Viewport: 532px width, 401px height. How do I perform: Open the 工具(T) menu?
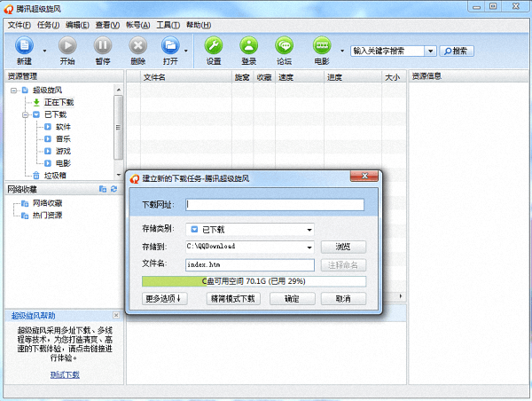pyautogui.click(x=168, y=24)
